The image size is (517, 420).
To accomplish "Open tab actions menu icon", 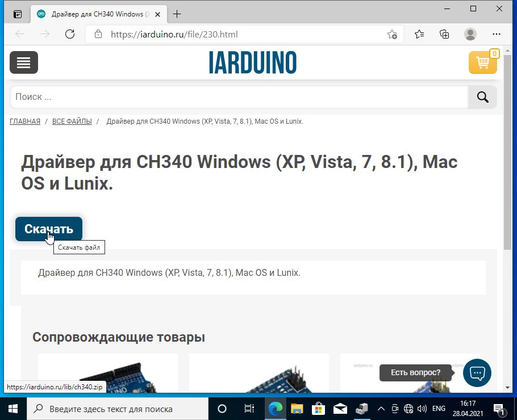I will (x=18, y=14).
